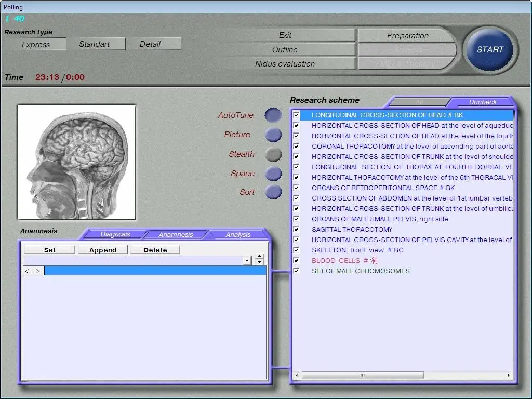Toggle the Space round button
This screenshot has width=532, height=399.
point(273,174)
